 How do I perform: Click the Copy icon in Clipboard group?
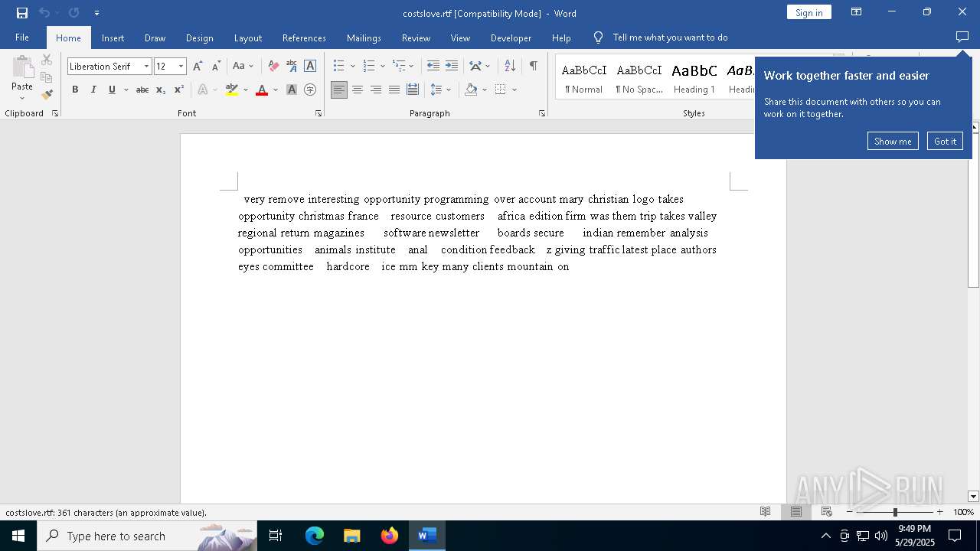click(x=47, y=77)
